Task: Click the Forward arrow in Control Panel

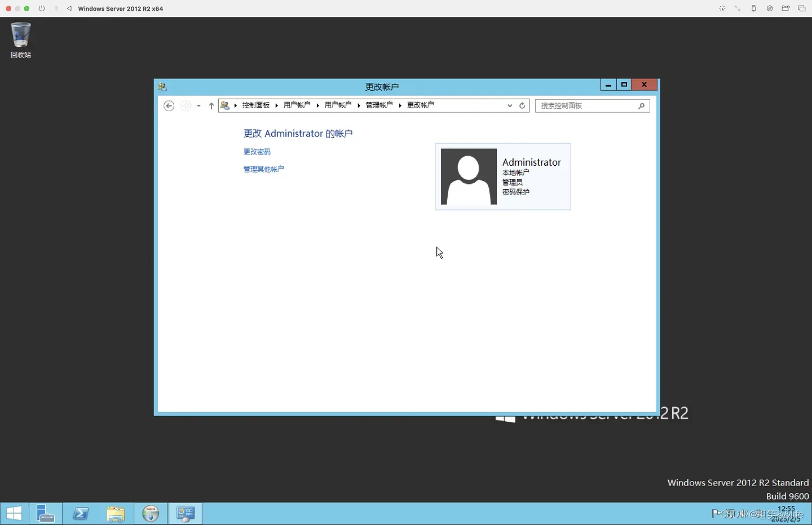Action: pyautogui.click(x=186, y=105)
